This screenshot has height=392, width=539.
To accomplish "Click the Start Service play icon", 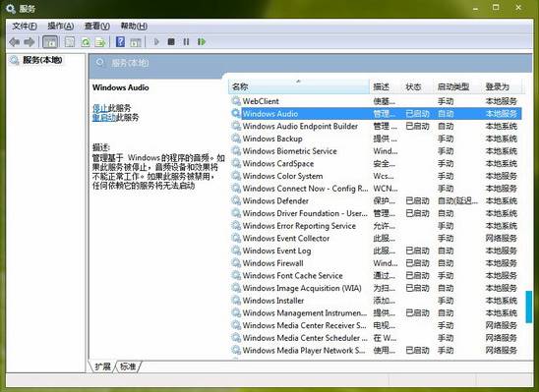I will tap(156, 42).
